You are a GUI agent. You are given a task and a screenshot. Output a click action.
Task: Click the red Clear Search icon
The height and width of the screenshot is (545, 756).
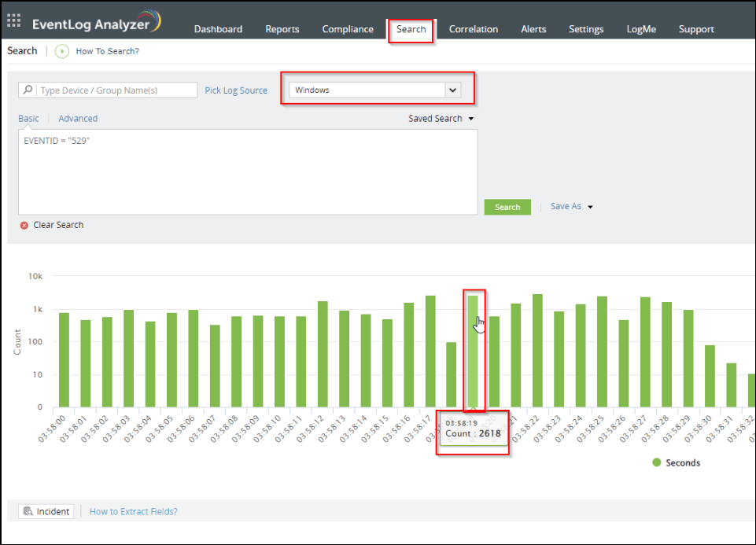point(24,225)
